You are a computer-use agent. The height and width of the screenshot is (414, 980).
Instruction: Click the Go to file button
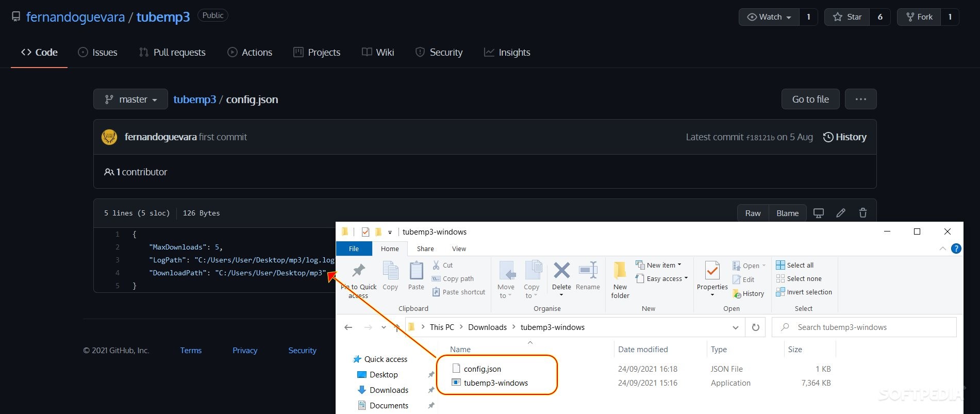coord(810,99)
